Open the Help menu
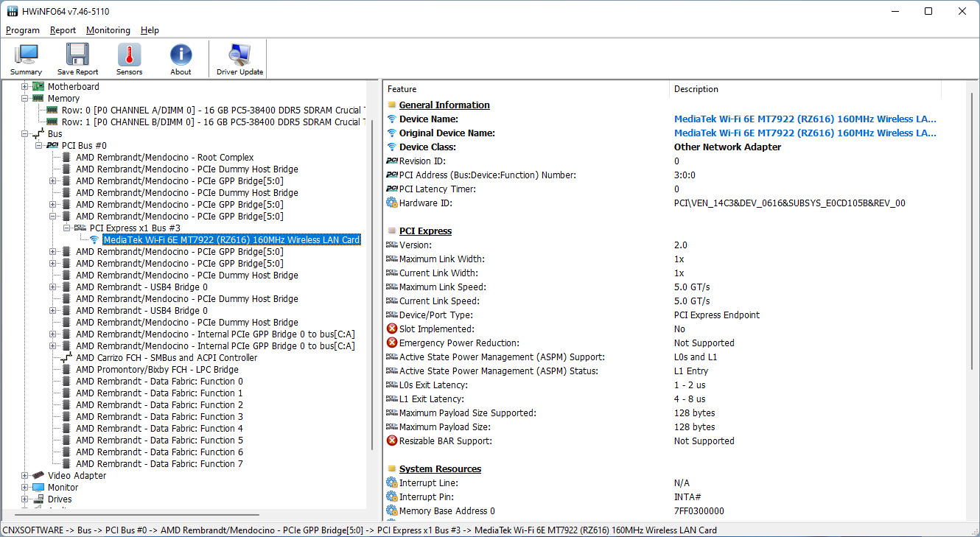This screenshot has width=980, height=537. point(150,30)
